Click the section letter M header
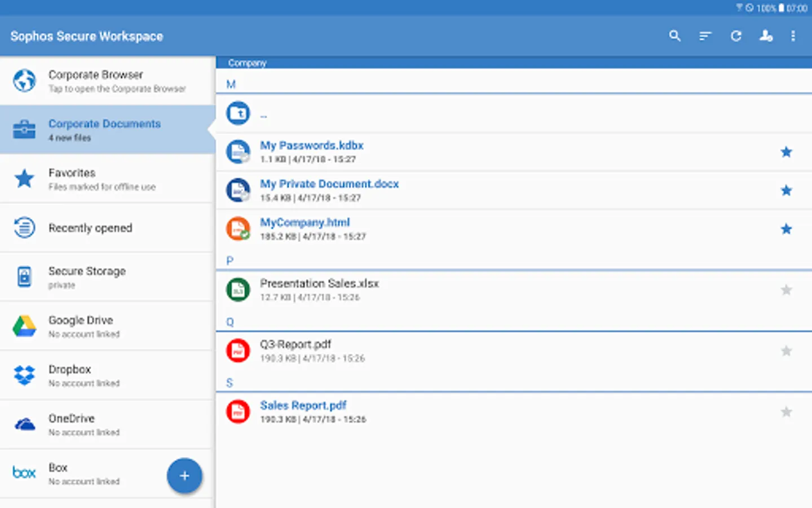 click(x=231, y=84)
